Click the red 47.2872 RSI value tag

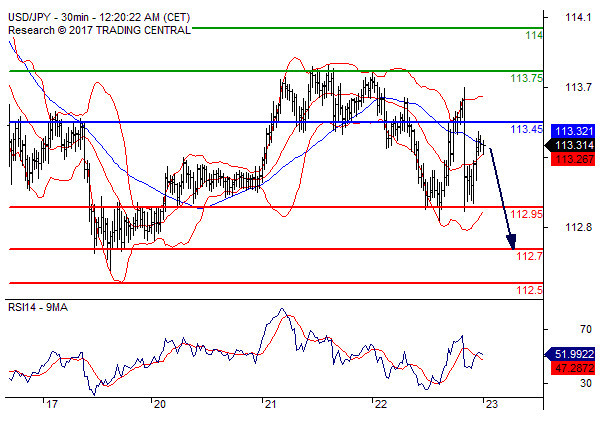pos(573,368)
